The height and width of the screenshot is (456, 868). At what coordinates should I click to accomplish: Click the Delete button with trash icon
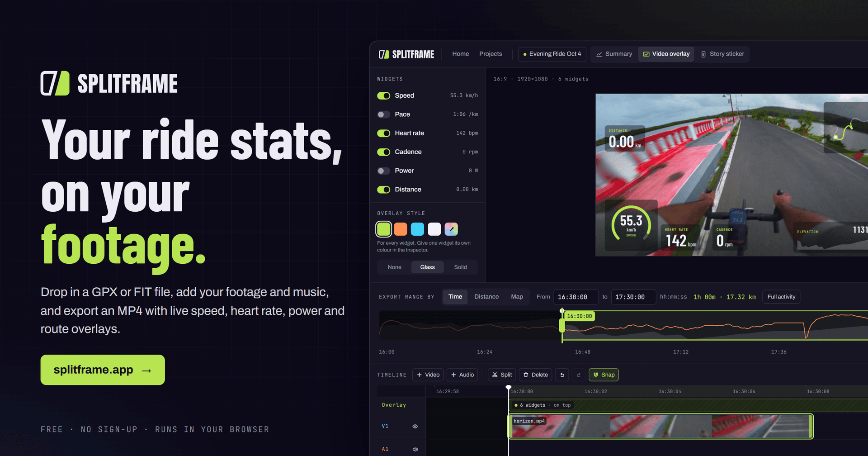[x=536, y=375]
